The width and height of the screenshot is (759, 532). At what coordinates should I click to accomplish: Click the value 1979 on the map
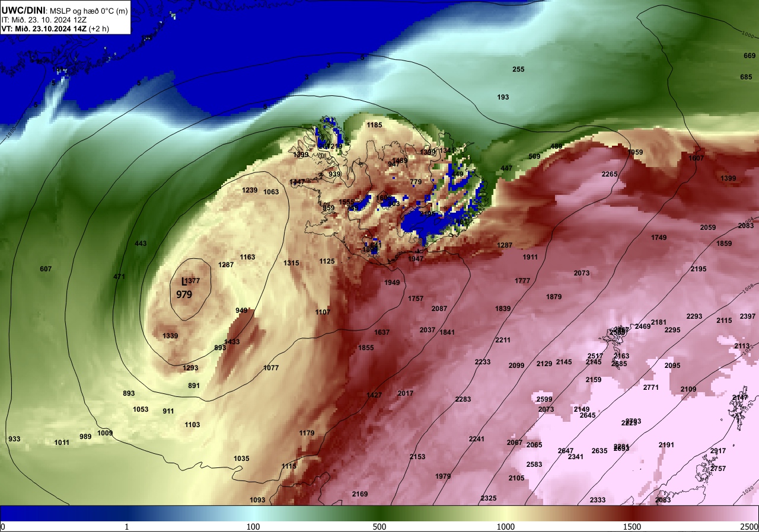pyautogui.click(x=443, y=476)
